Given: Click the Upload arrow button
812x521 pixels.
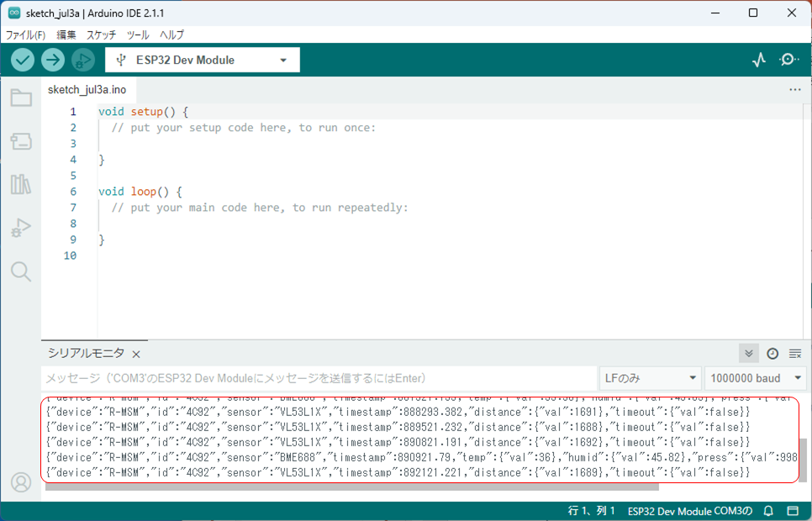Looking at the screenshot, I should [x=53, y=60].
